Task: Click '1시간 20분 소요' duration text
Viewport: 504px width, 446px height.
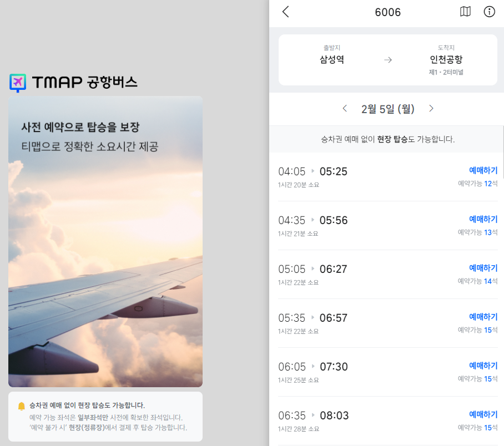Action: (x=299, y=185)
